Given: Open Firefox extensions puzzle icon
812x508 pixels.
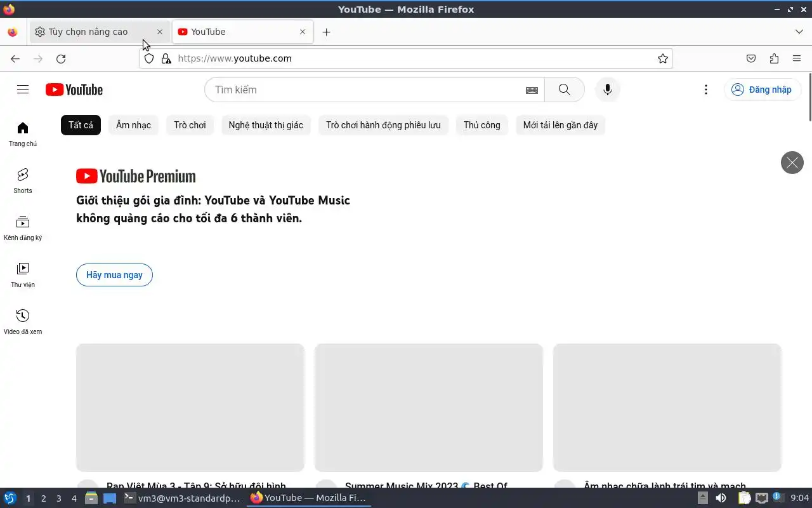Looking at the screenshot, I should pos(774,58).
